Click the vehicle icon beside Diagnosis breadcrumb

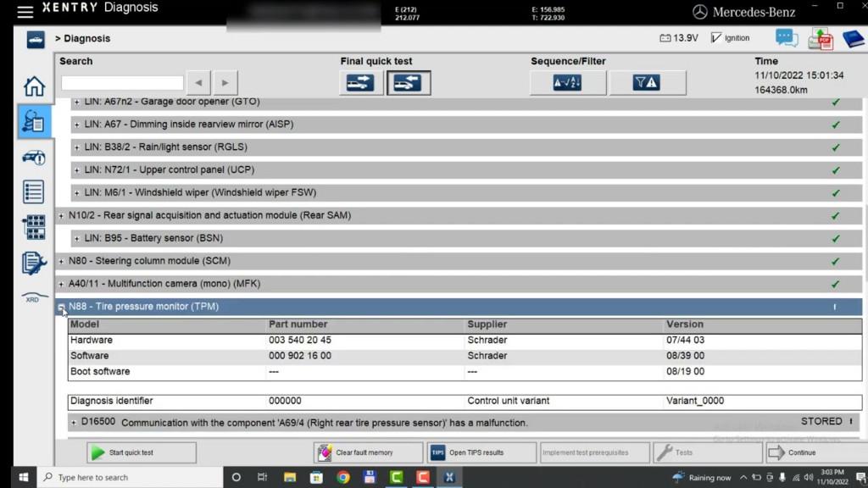[x=36, y=39]
